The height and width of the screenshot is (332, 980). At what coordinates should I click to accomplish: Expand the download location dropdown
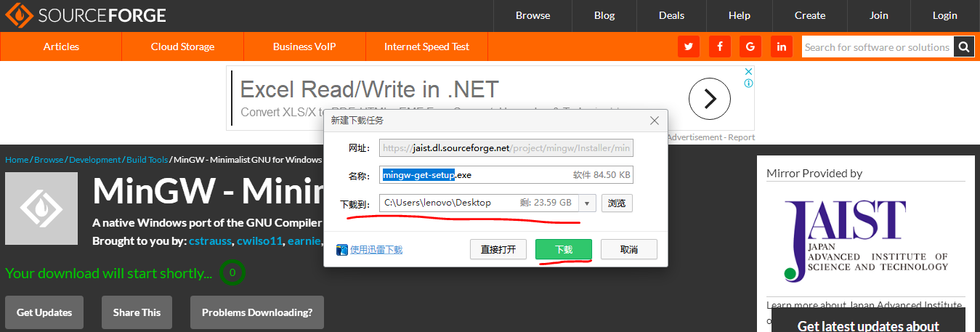point(588,203)
